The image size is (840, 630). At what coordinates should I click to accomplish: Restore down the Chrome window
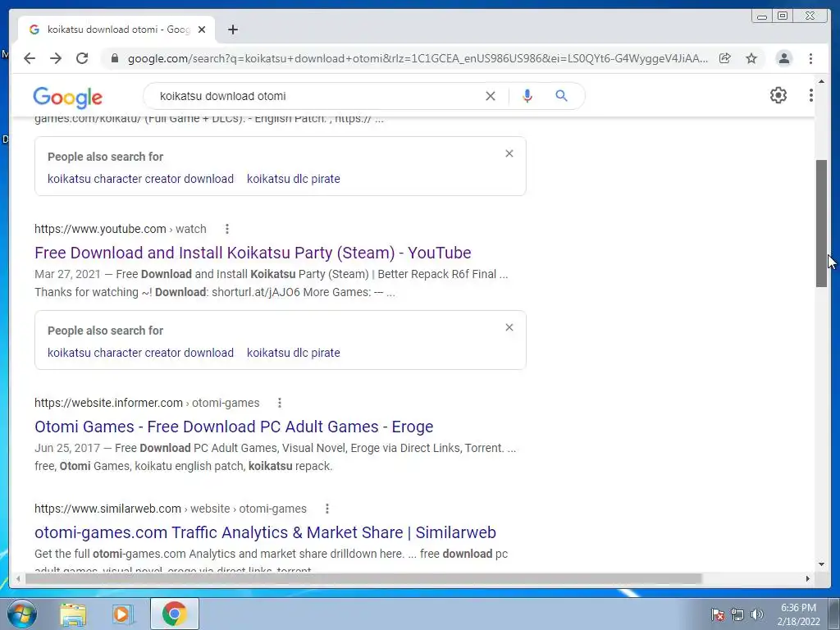point(783,16)
